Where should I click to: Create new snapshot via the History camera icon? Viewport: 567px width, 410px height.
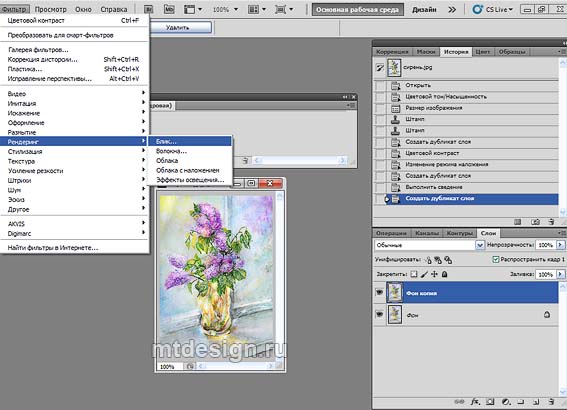click(x=535, y=222)
